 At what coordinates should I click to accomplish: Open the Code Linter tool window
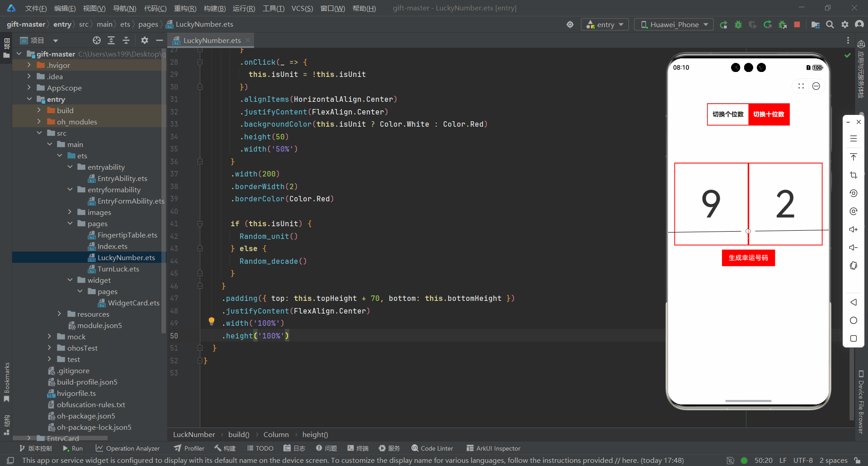432,448
